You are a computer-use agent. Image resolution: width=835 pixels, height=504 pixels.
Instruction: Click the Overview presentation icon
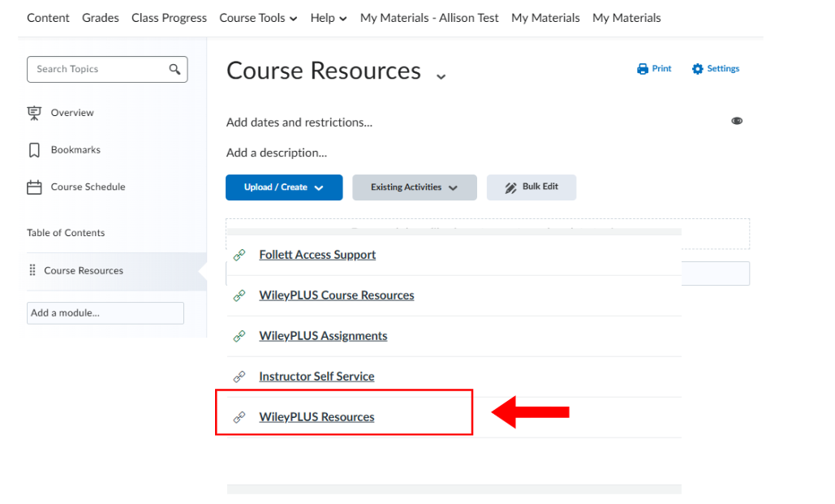click(x=34, y=113)
